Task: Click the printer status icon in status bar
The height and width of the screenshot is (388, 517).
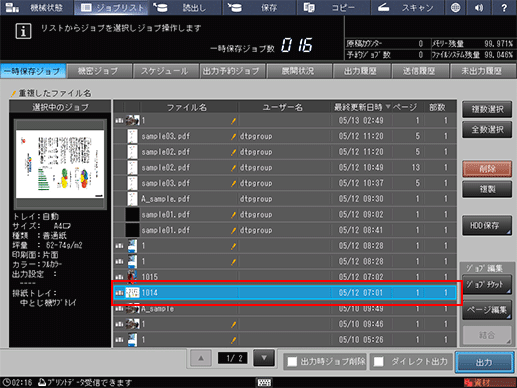Action: [x=42, y=382]
